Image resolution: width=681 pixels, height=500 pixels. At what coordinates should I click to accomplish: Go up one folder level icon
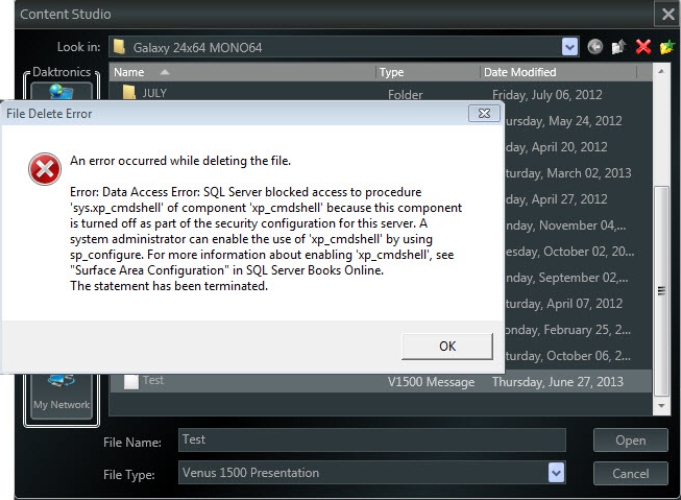coord(619,47)
